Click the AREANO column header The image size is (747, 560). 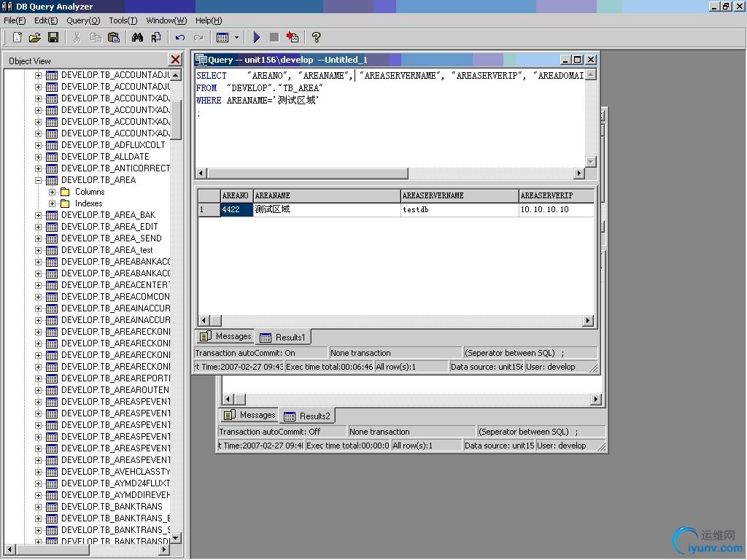click(x=236, y=195)
